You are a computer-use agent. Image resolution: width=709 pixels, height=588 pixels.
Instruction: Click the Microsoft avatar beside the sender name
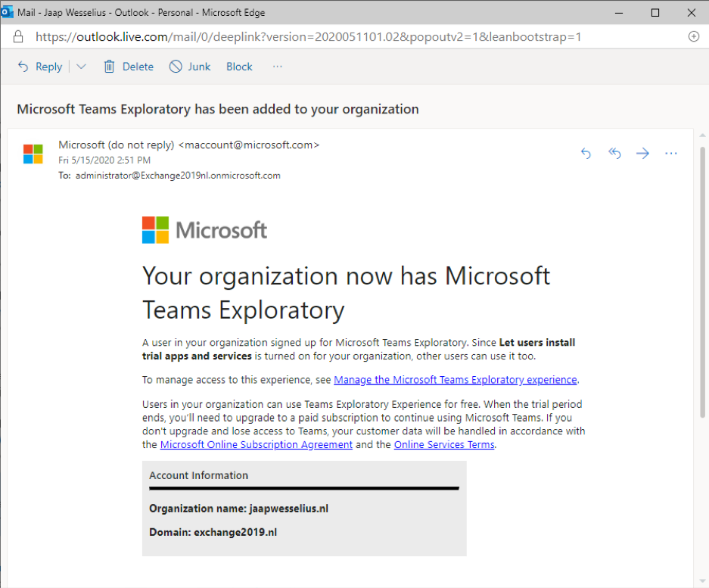pyautogui.click(x=33, y=153)
